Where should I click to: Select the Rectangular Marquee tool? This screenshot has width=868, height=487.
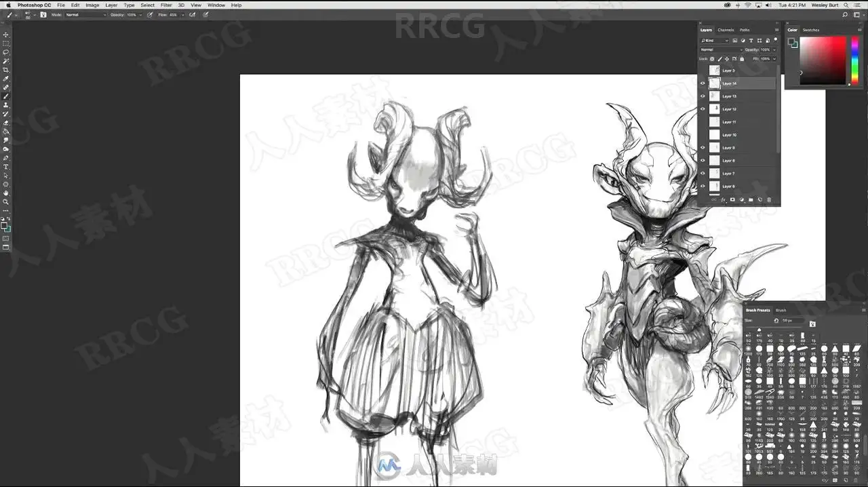tap(6, 43)
